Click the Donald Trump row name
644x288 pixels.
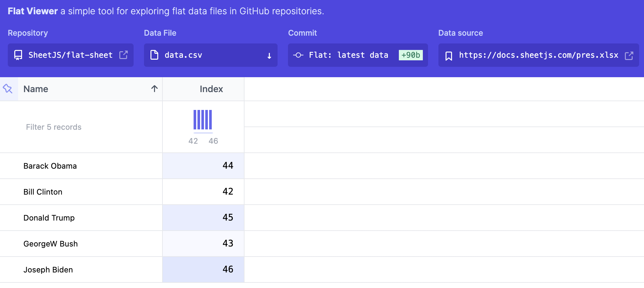pyautogui.click(x=49, y=218)
